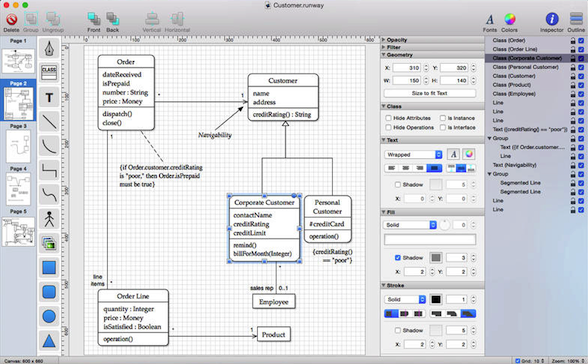Select the Rectangle shape tool

pyautogui.click(x=49, y=268)
